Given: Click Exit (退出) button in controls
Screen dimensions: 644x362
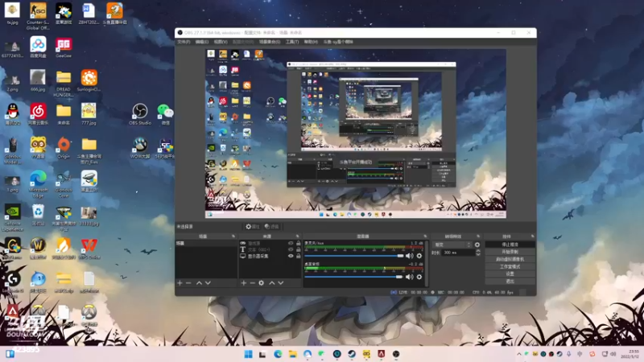Looking at the screenshot, I should pyautogui.click(x=510, y=282).
